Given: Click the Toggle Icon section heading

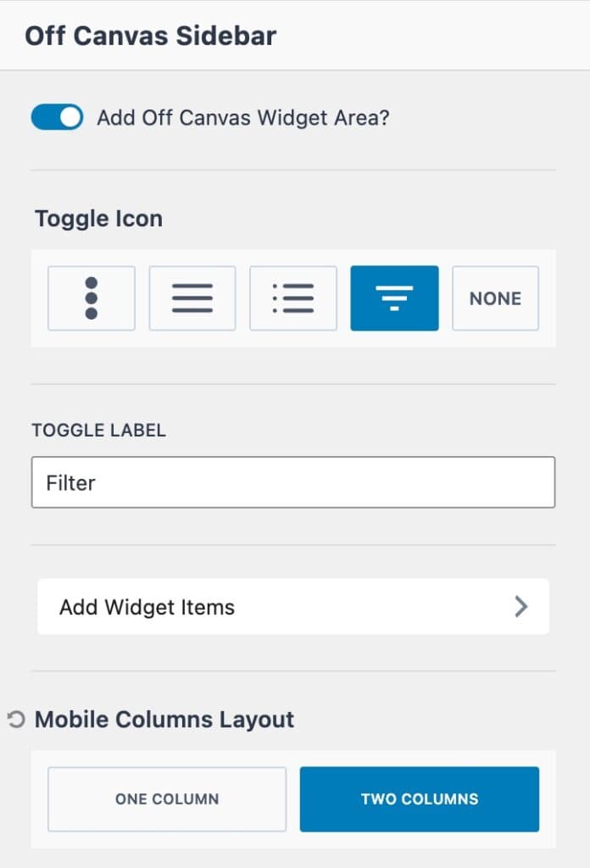Looking at the screenshot, I should pyautogui.click(x=98, y=219).
